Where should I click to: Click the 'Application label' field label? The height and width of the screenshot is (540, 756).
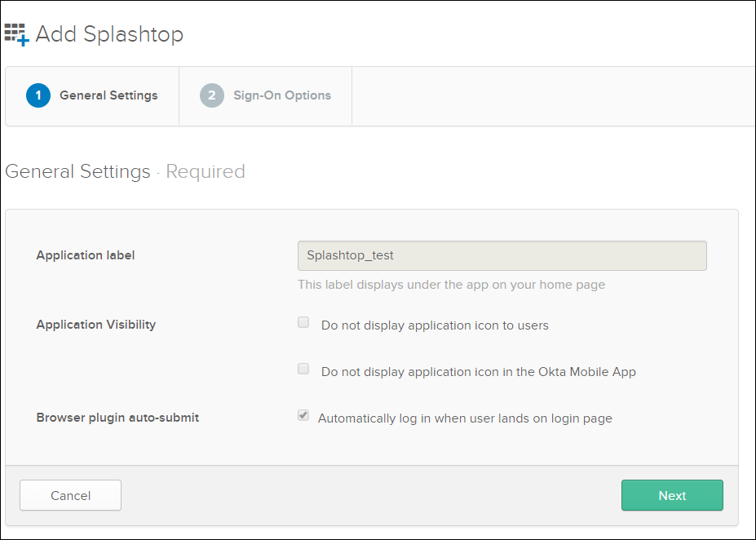pyautogui.click(x=86, y=255)
